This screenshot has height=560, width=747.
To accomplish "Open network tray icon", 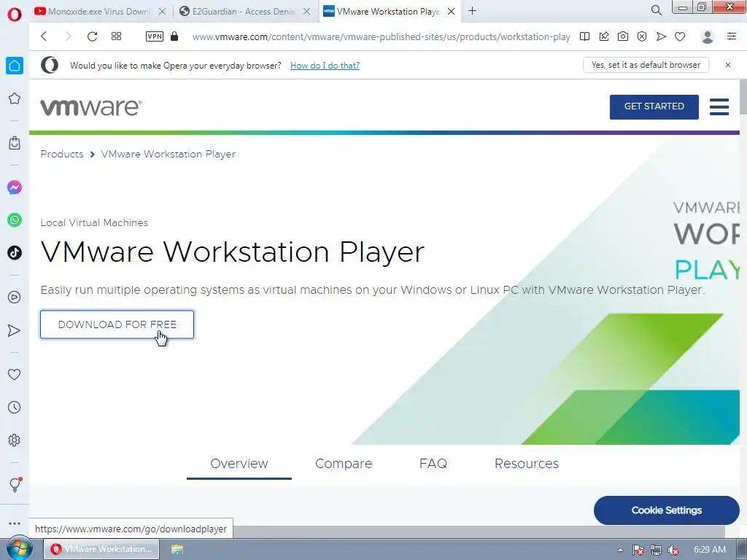I will [x=656, y=550].
